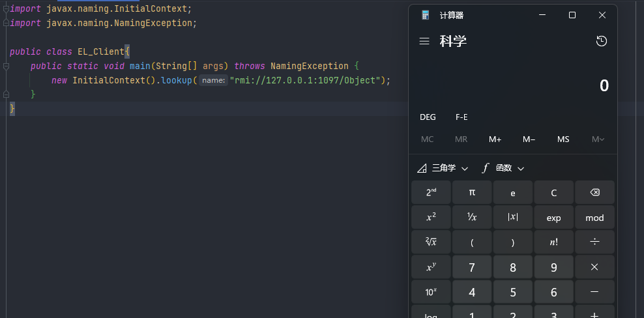The width and height of the screenshot is (644, 318).
Task: Toggle the DEG angle unit
Action: tap(428, 117)
